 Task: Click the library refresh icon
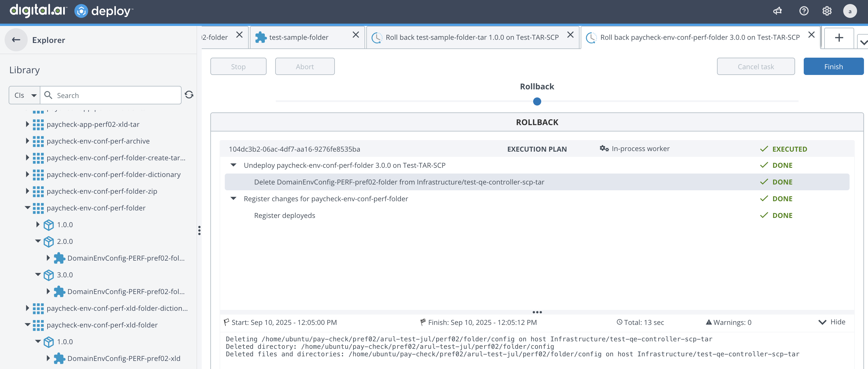[x=189, y=95]
